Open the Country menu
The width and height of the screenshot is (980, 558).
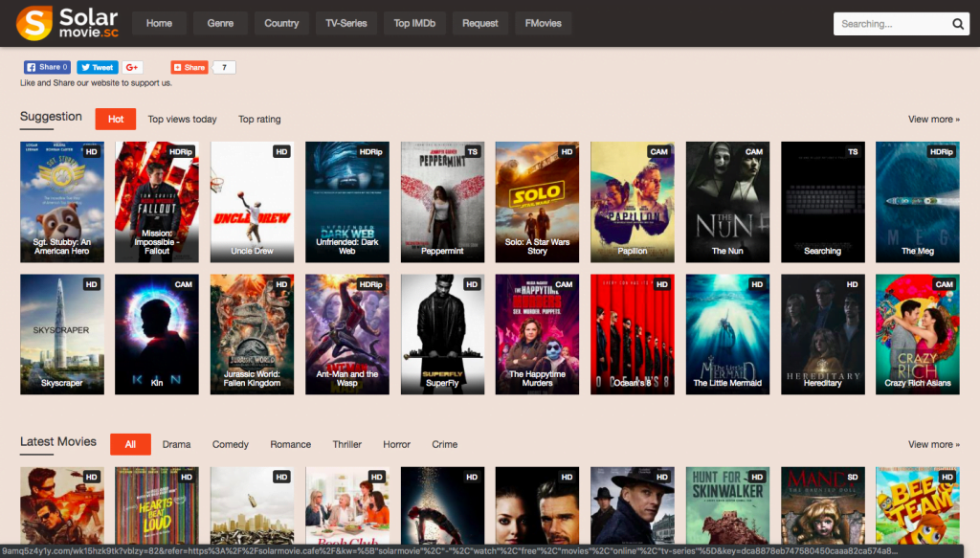pyautogui.click(x=281, y=23)
